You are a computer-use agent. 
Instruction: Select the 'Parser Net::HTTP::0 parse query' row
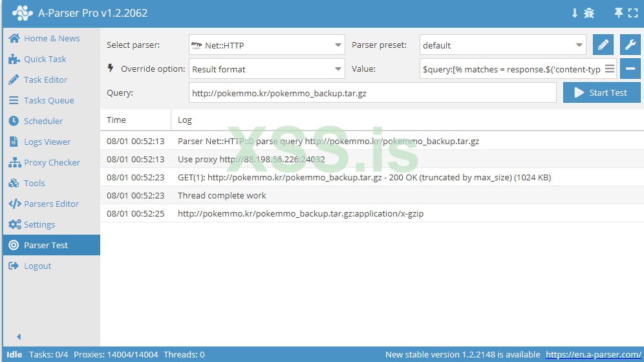(x=372, y=141)
